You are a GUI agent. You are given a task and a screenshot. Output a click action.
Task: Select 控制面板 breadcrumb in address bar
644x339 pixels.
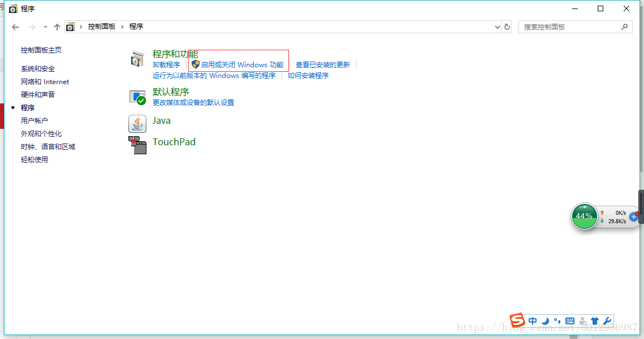point(101,27)
